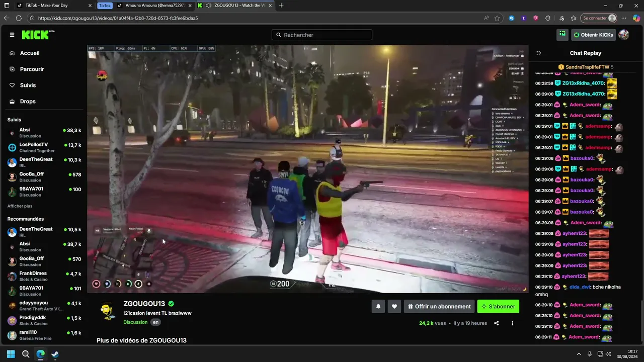Open Parcourir in the sidebar
This screenshot has height=362, width=644.
32,69
